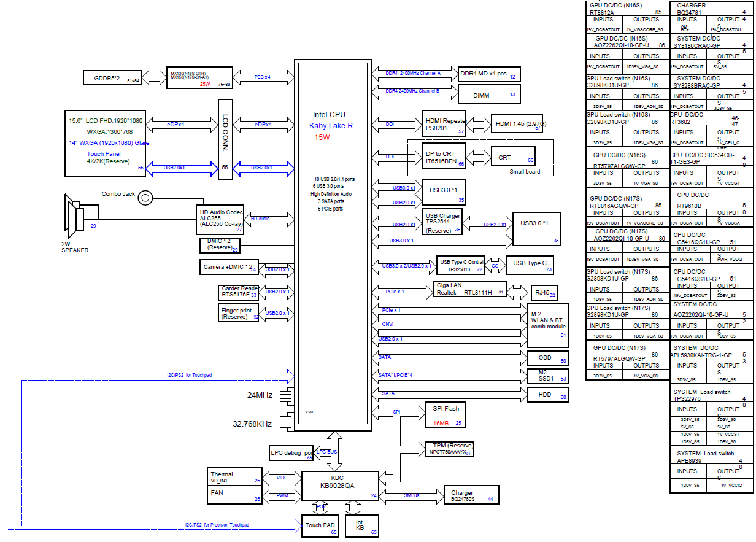Click the Finger print (Reserve) block
This screenshot has width=756, height=542.
239,314
